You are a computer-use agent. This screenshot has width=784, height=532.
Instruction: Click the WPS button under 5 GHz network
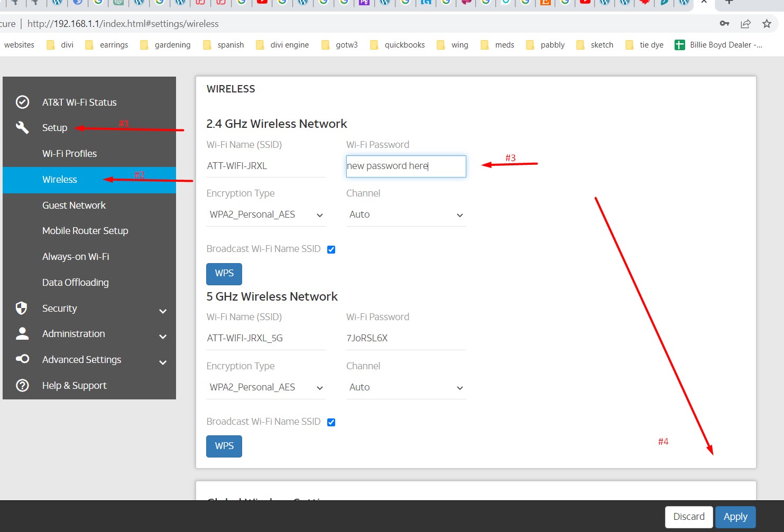tap(224, 446)
